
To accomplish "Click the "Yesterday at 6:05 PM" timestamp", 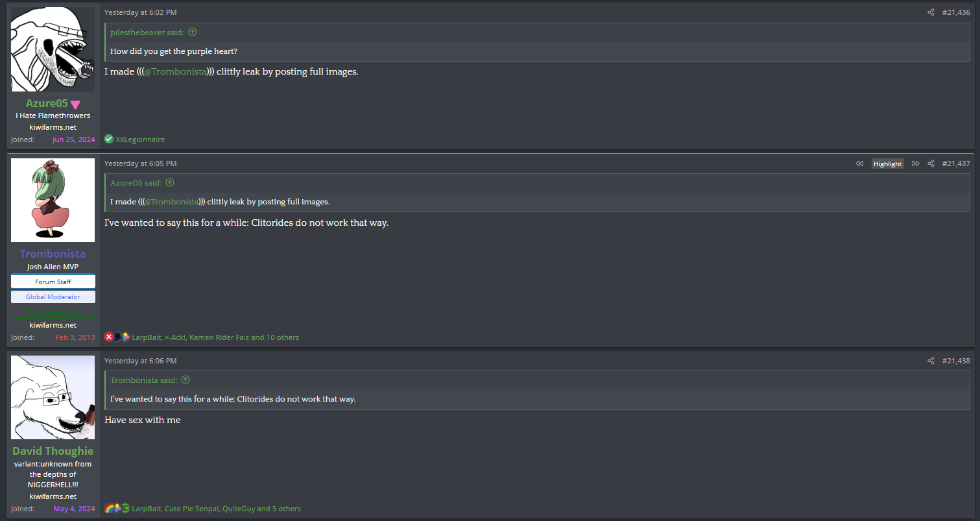I will pos(140,164).
